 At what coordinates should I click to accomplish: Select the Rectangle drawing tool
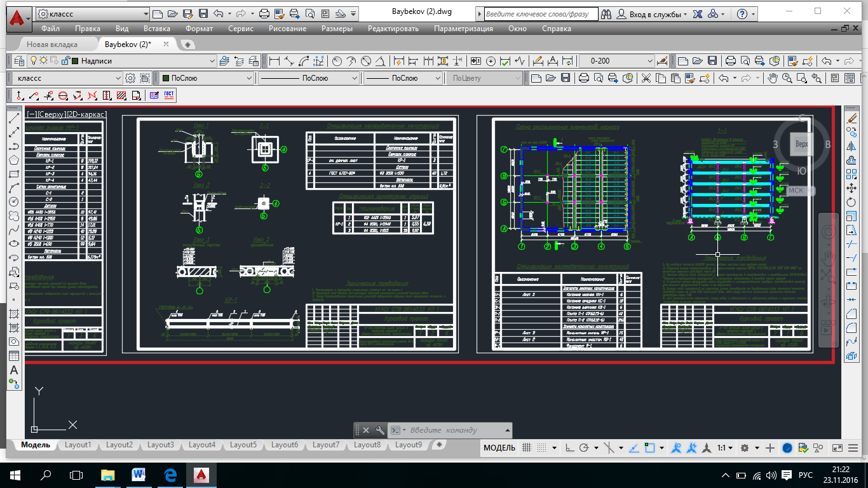(13, 175)
